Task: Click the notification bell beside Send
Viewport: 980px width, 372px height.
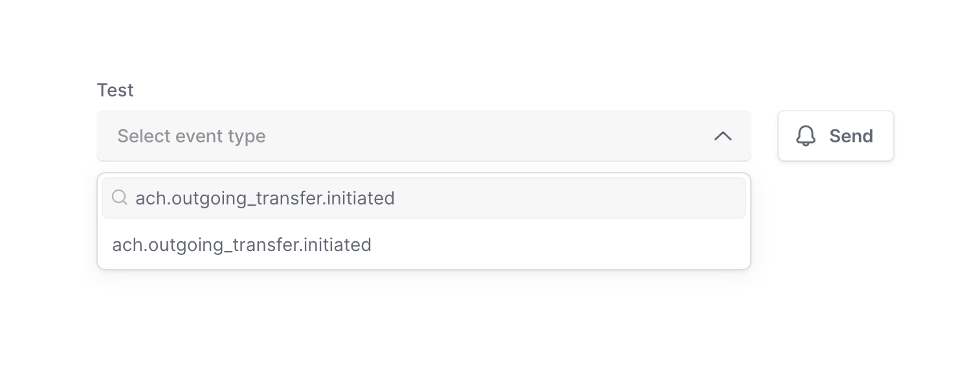Action: pyautogui.click(x=806, y=136)
